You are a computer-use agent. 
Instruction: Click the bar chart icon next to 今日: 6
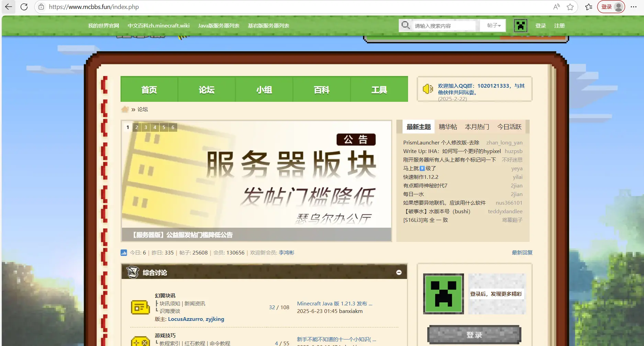coord(124,252)
